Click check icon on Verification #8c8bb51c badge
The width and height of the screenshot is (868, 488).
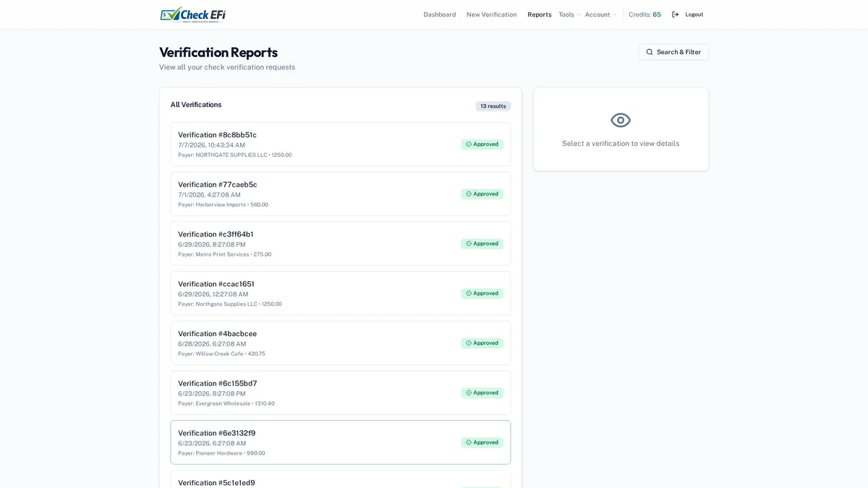(469, 145)
